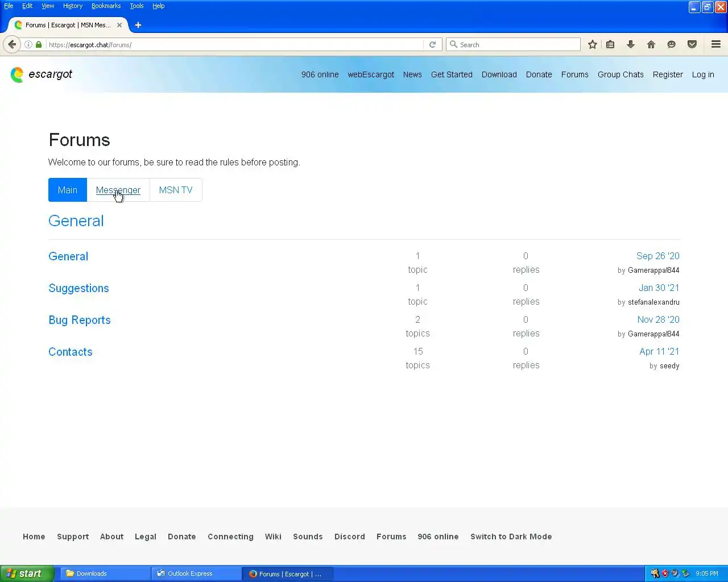Go to the News page
This screenshot has height=582, width=728.
[412, 74]
